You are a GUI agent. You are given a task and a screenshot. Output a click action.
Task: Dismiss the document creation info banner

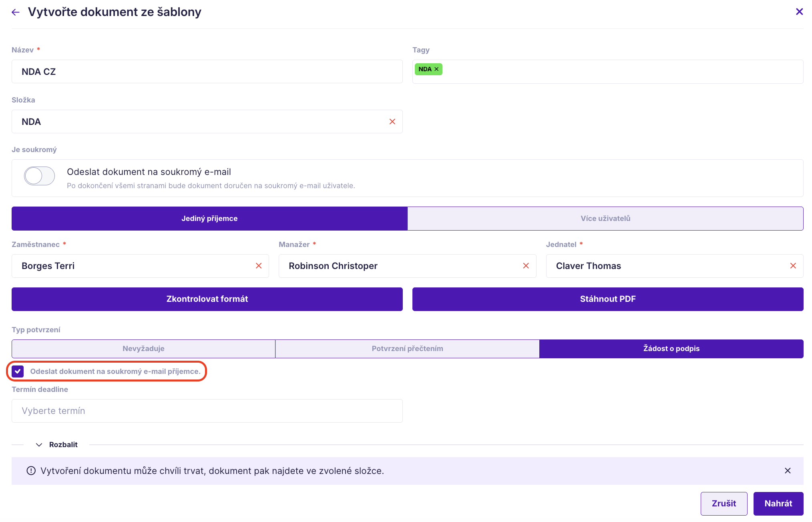[x=787, y=471]
